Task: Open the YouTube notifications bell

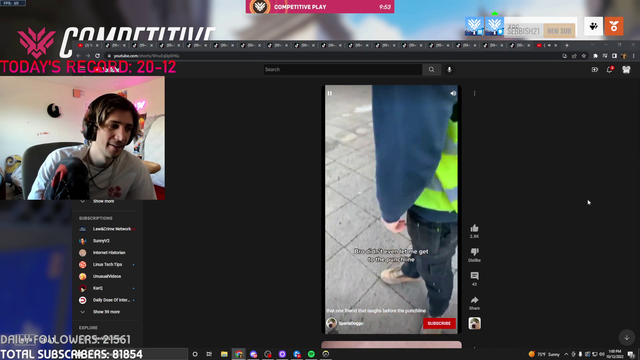Action: click(609, 70)
